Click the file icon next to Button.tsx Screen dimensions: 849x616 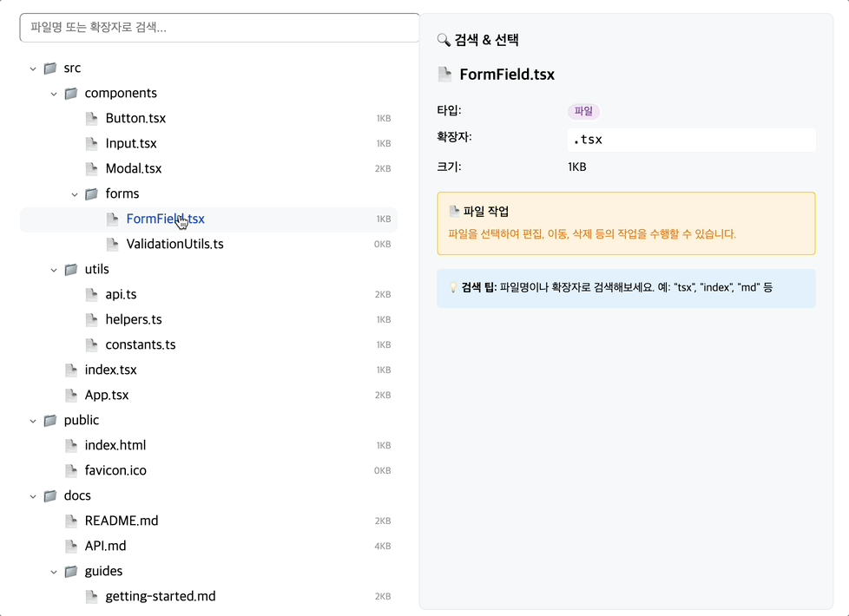[x=92, y=118]
